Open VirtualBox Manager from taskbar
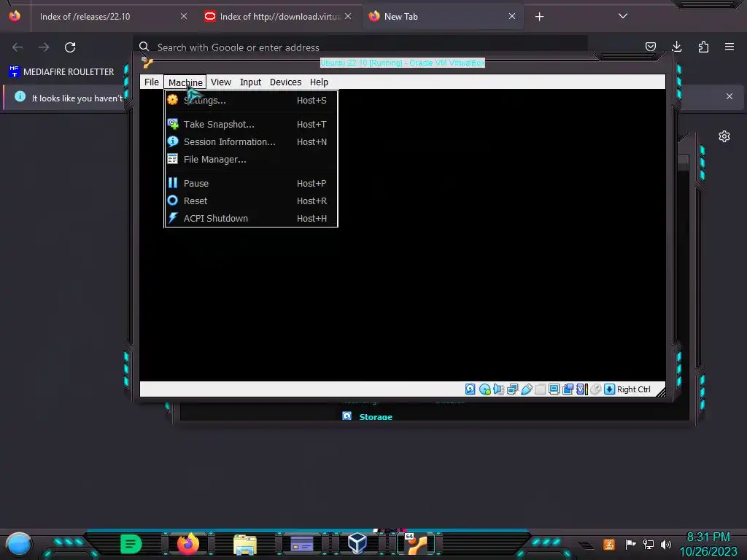This screenshot has height=560, width=747. point(357,543)
